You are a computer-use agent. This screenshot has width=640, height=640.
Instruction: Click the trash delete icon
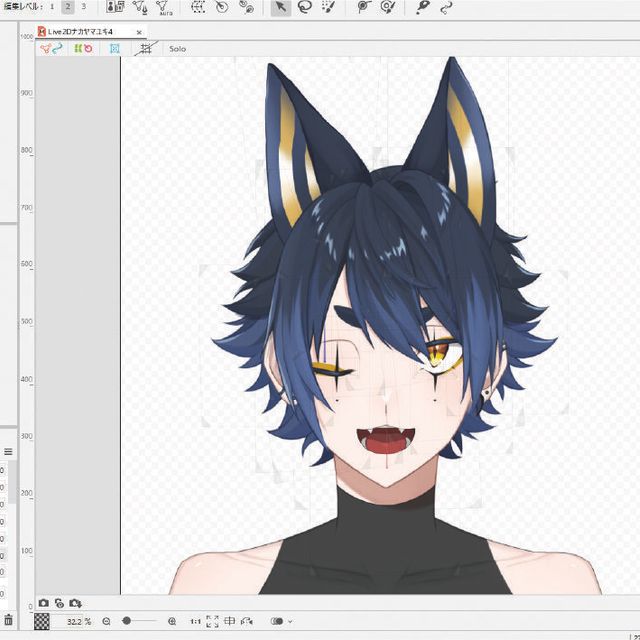[8, 620]
